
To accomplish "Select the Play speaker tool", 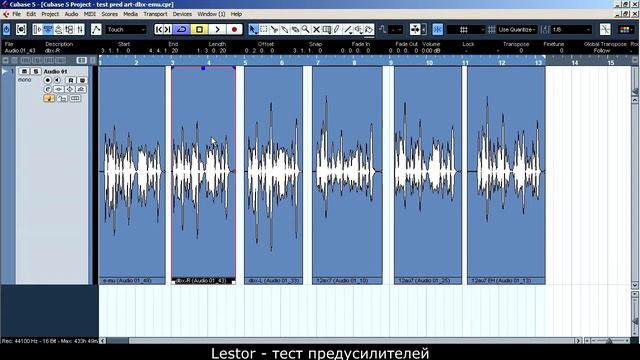I will [359, 29].
